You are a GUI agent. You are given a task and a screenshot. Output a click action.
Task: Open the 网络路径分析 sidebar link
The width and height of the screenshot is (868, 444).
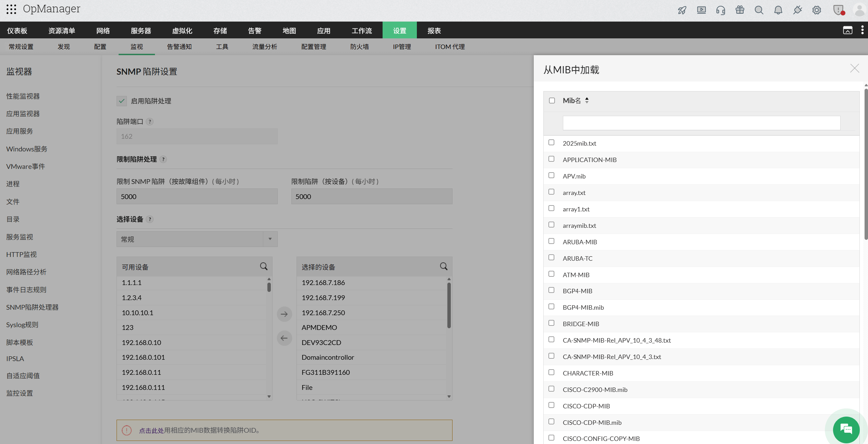pos(26,272)
